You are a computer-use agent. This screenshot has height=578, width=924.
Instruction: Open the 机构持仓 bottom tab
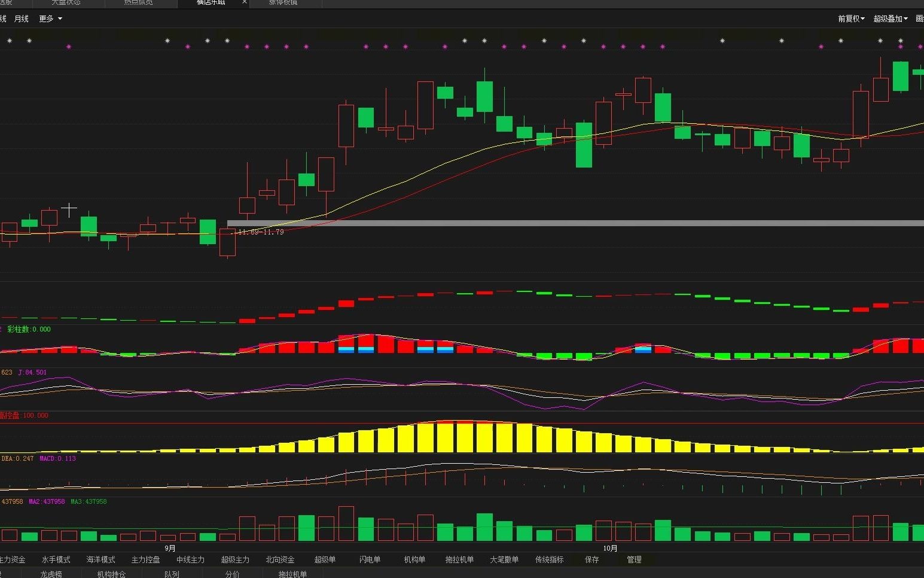(x=112, y=574)
